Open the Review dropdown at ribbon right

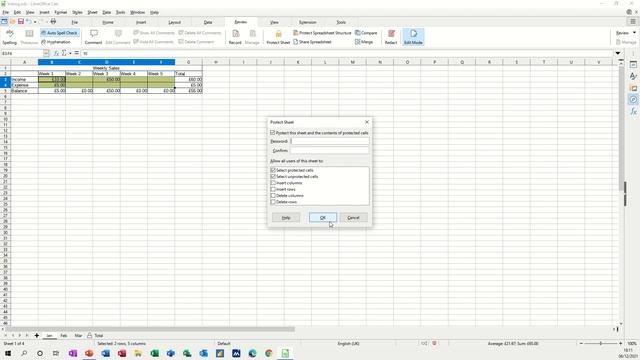(x=625, y=33)
